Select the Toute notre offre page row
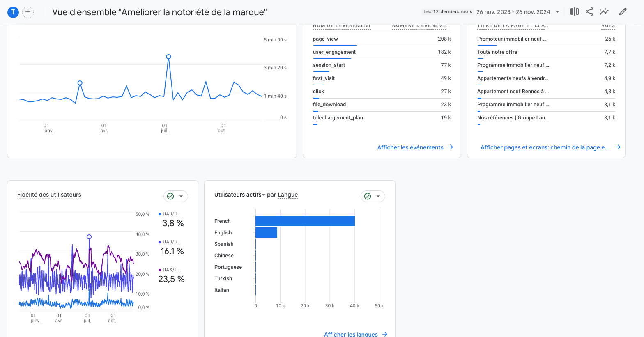 pos(497,52)
